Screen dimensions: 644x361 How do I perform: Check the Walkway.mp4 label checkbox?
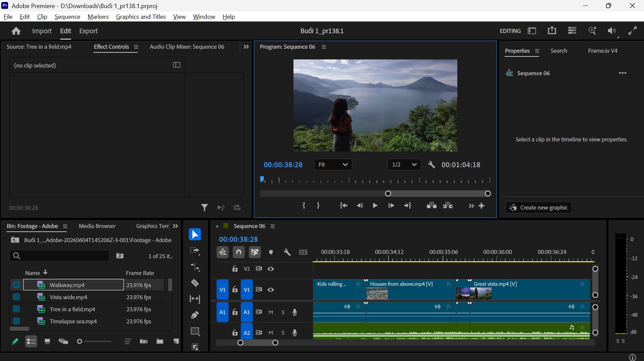(16, 285)
